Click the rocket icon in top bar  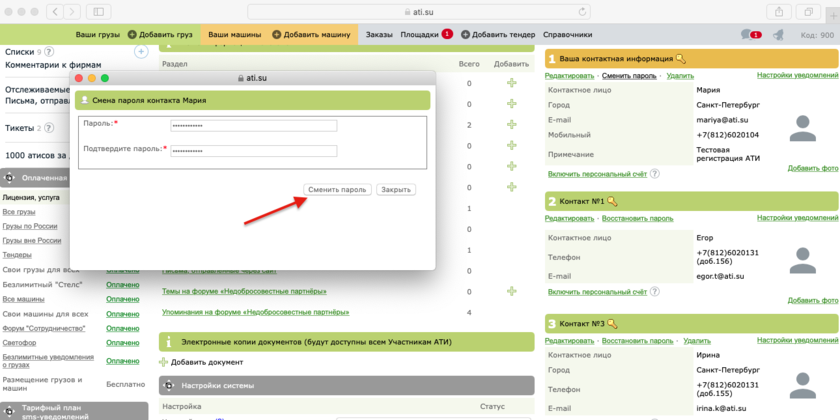(x=778, y=34)
